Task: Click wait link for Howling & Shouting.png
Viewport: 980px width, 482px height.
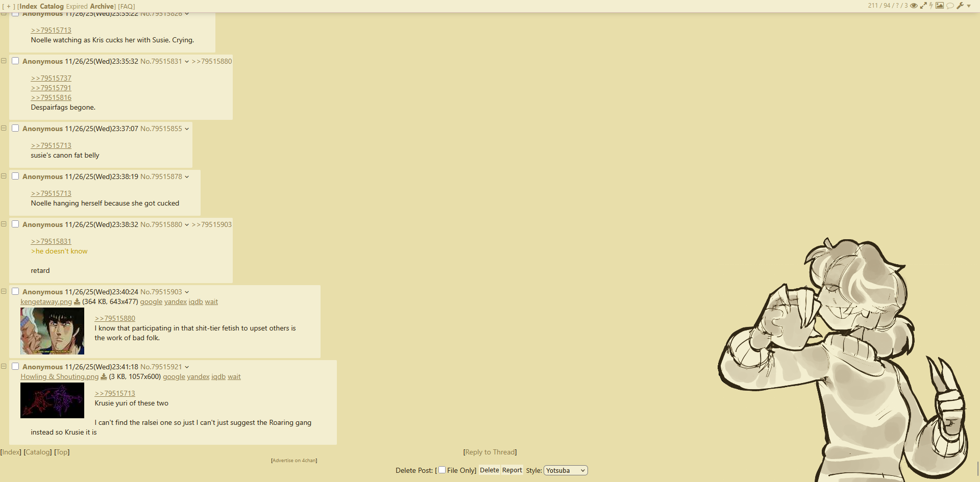Action: click(234, 377)
